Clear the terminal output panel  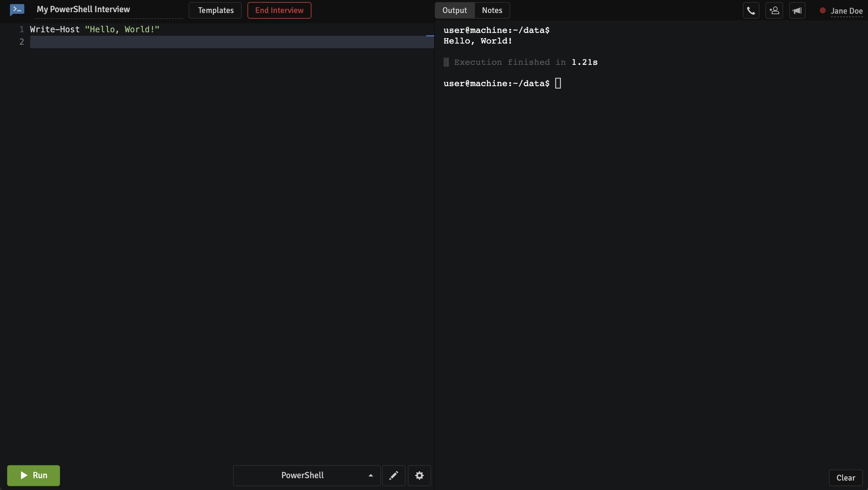pos(846,477)
